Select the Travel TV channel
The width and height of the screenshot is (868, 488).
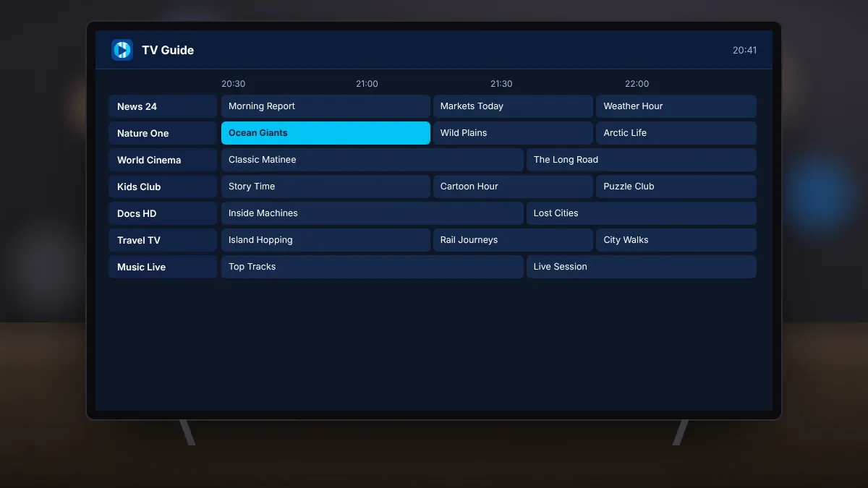point(163,240)
